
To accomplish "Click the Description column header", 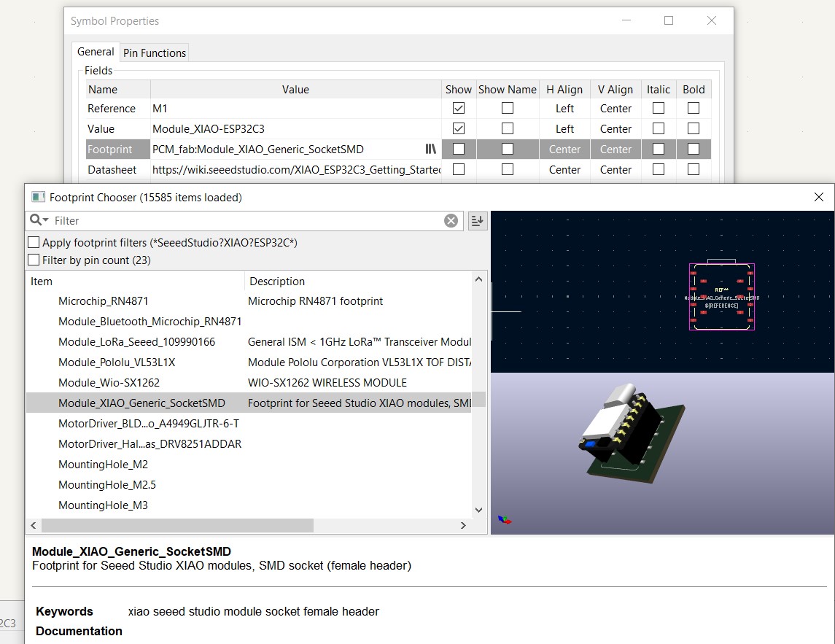I will [358, 282].
